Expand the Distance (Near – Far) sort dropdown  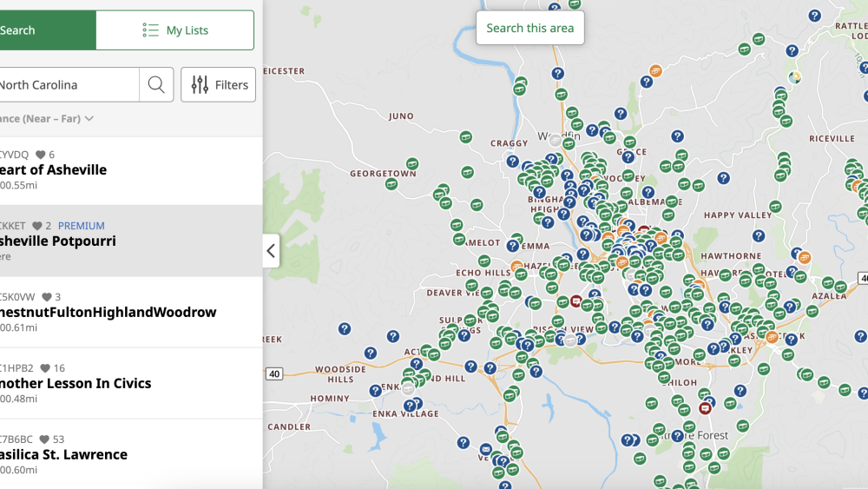(x=48, y=118)
